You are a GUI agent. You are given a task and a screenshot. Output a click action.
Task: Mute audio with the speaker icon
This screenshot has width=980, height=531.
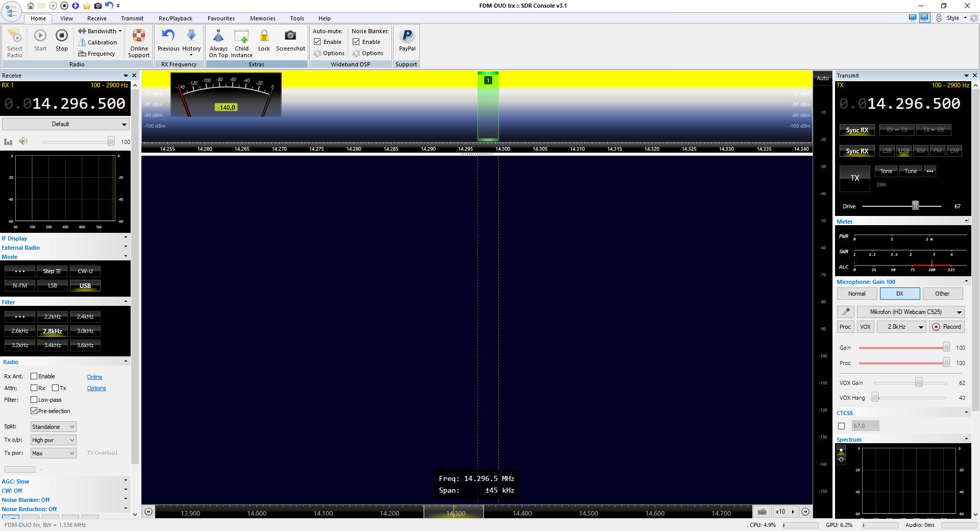[x=23, y=141]
